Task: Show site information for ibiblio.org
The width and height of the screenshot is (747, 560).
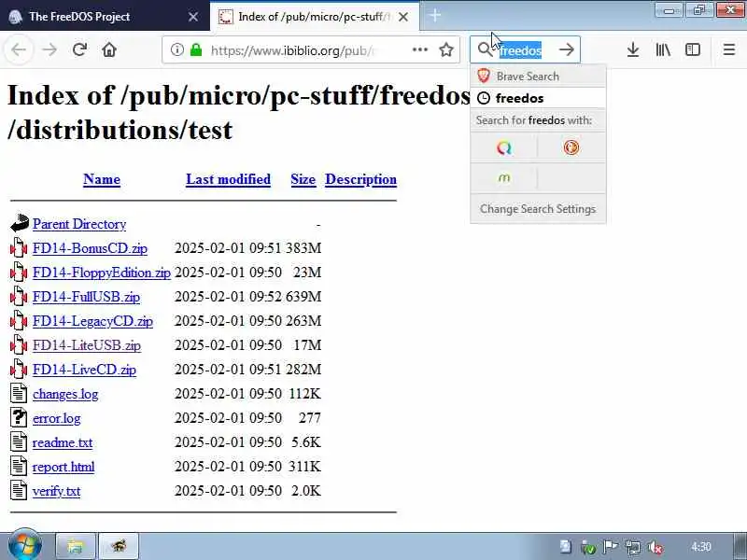Action: pyautogui.click(x=176, y=49)
